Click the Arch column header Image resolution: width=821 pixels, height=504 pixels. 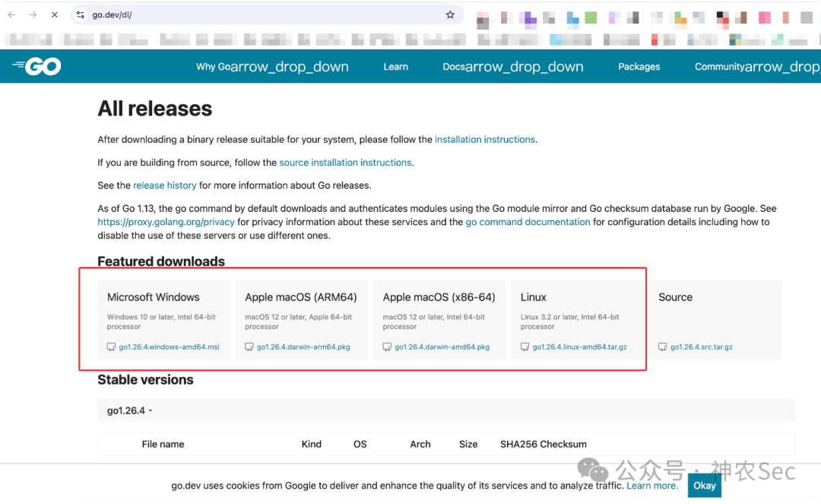pyautogui.click(x=420, y=445)
